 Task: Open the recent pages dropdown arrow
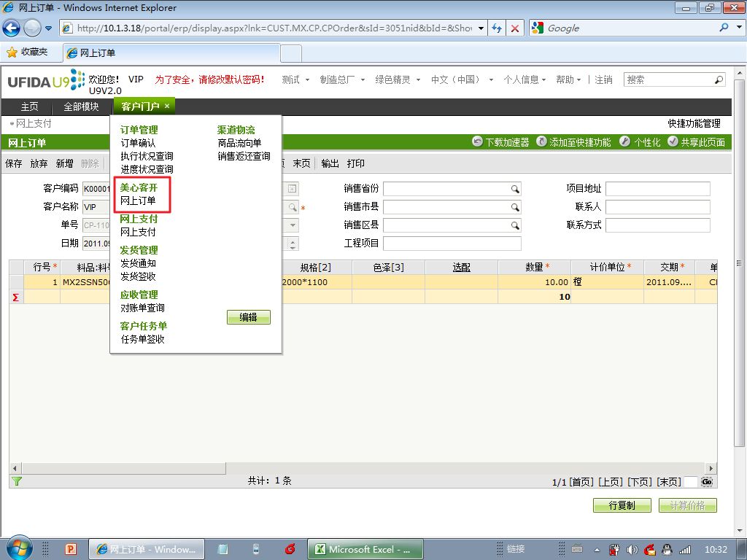[x=48, y=28]
